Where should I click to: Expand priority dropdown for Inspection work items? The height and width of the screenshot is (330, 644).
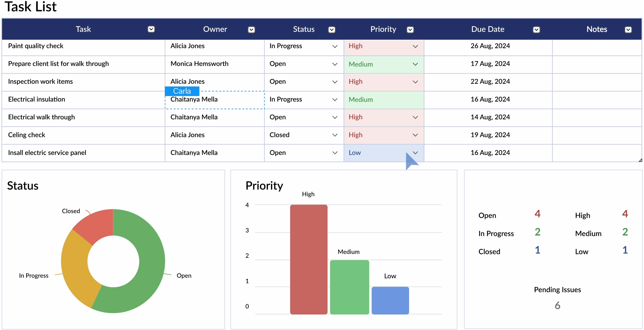(415, 82)
